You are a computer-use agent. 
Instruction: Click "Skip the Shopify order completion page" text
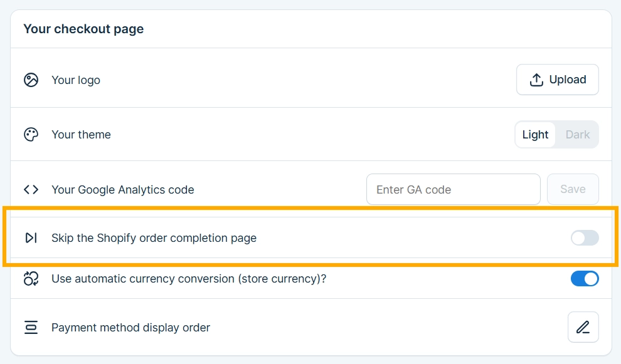pos(154,238)
